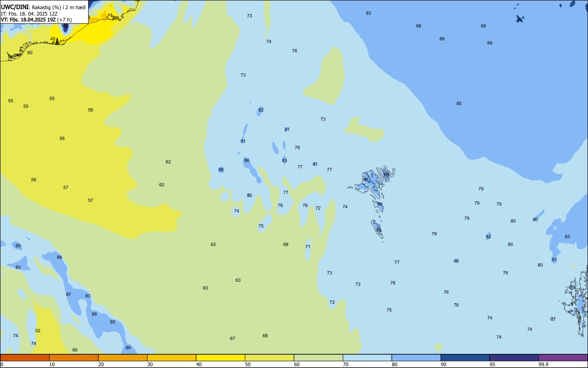Click the 50–60 pale yellow legend swatch

(x=269, y=357)
